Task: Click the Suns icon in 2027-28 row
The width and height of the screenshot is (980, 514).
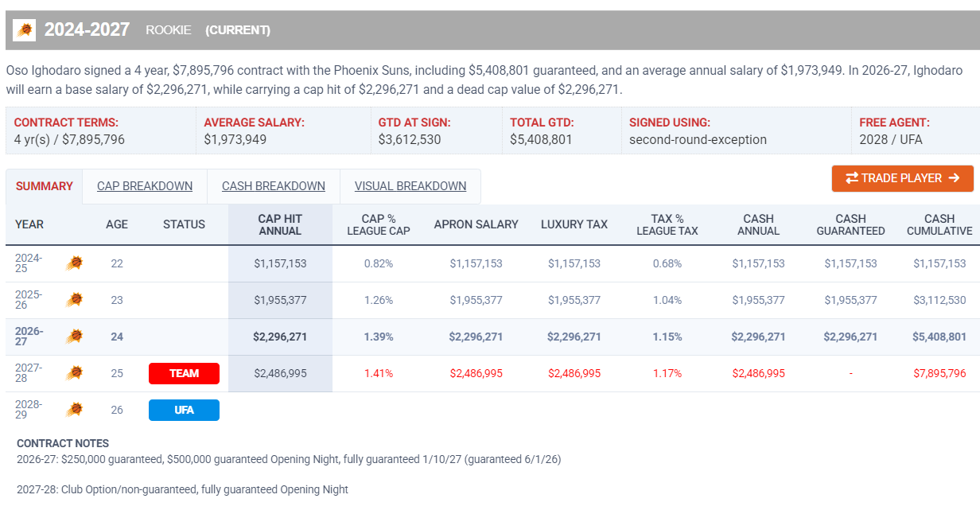Action: pyautogui.click(x=74, y=373)
